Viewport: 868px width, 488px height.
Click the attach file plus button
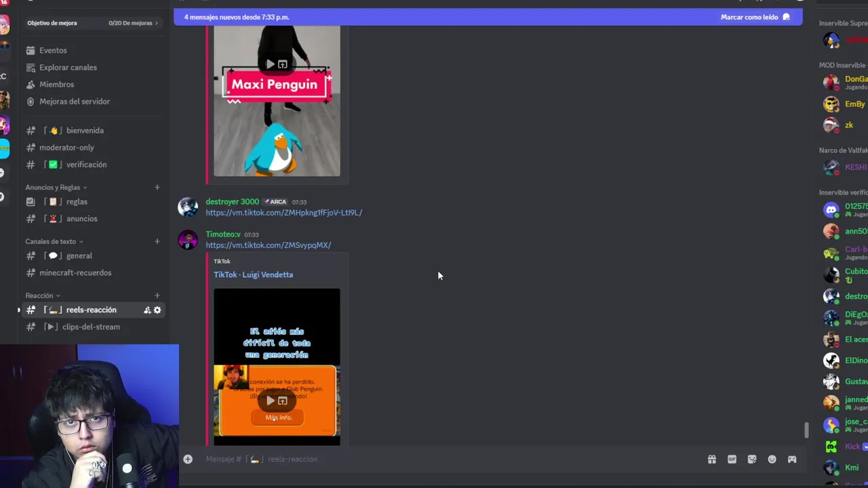point(188,459)
